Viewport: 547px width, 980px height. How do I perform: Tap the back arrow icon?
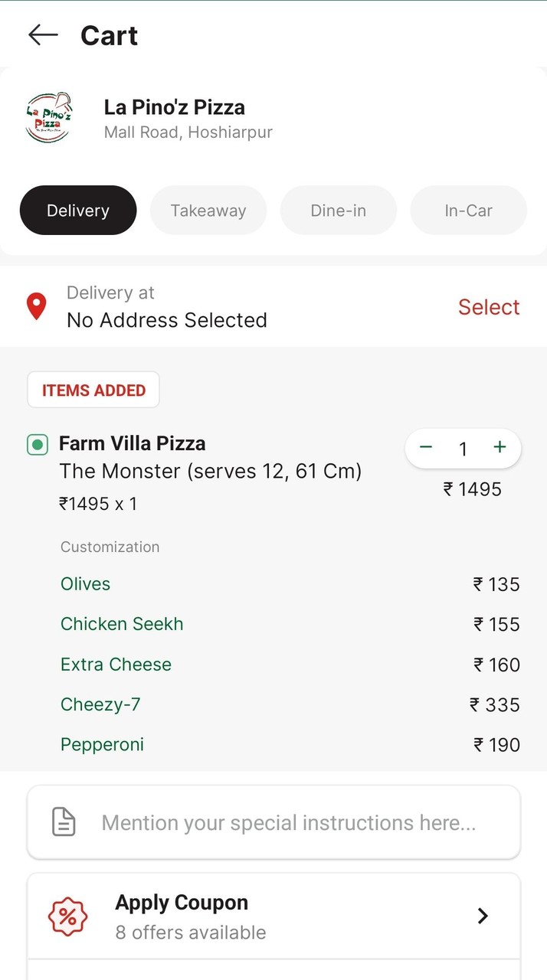(x=43, y=34)
